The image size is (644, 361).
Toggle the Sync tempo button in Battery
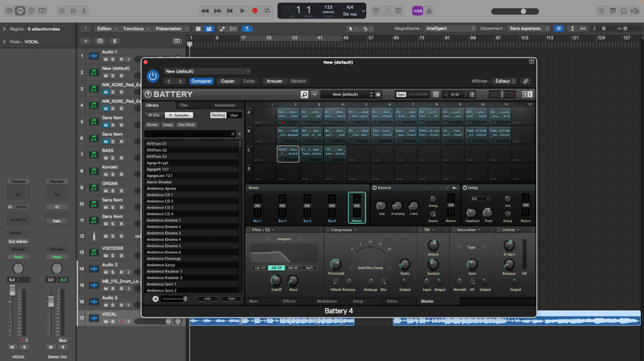401,94
